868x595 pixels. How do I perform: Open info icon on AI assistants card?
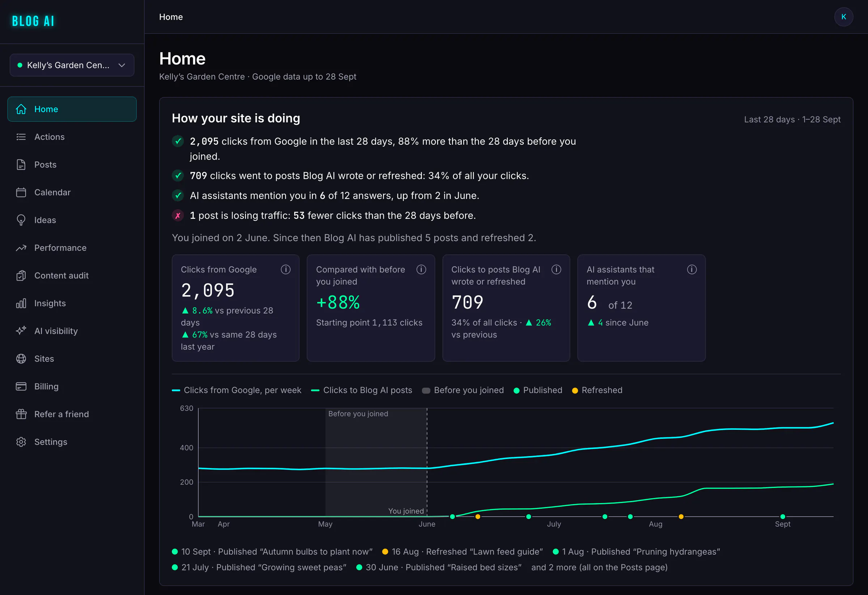tap(692, 269)
